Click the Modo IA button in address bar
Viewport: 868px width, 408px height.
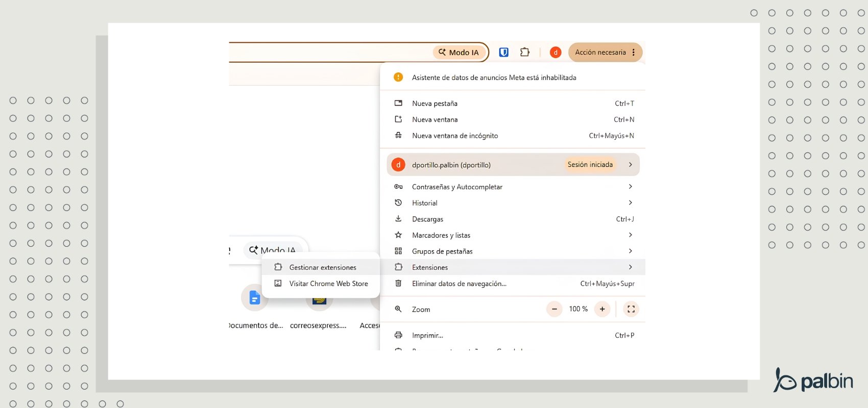click(459, 52)
